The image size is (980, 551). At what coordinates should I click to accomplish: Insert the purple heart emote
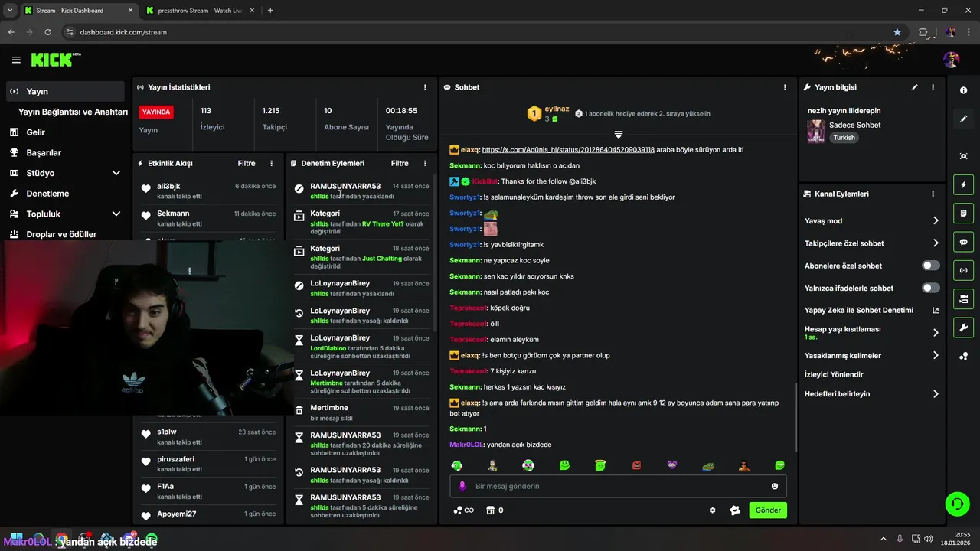[672, 465]
